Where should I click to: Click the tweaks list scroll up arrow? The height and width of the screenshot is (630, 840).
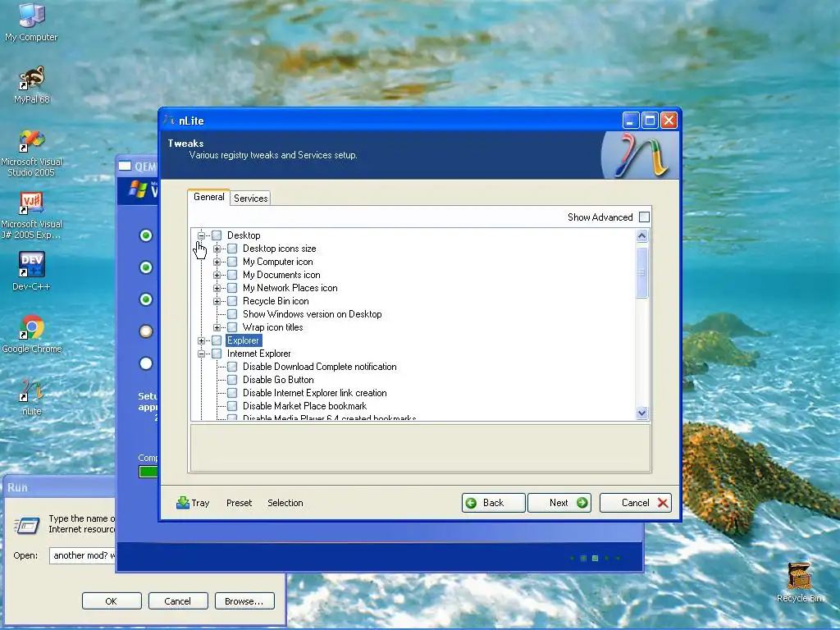641,235
